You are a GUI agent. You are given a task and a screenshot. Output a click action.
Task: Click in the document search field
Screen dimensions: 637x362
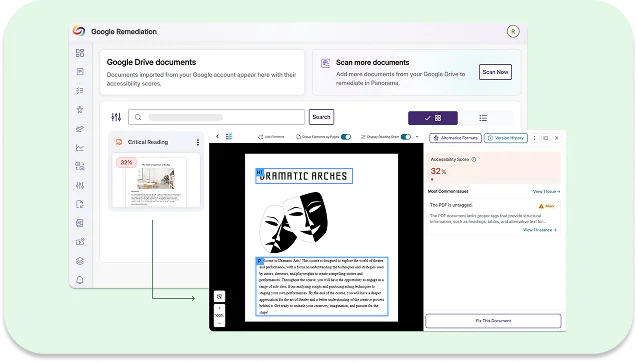coord(217,117)
